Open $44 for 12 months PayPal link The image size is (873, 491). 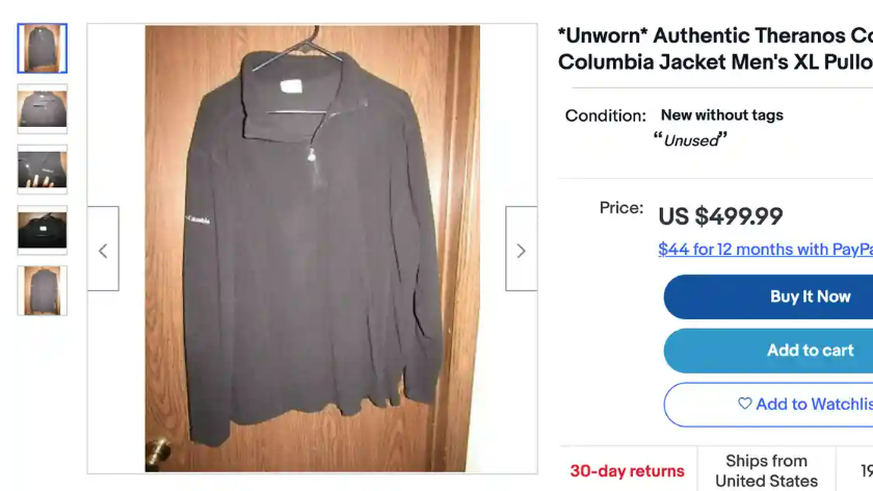point(766,249)
